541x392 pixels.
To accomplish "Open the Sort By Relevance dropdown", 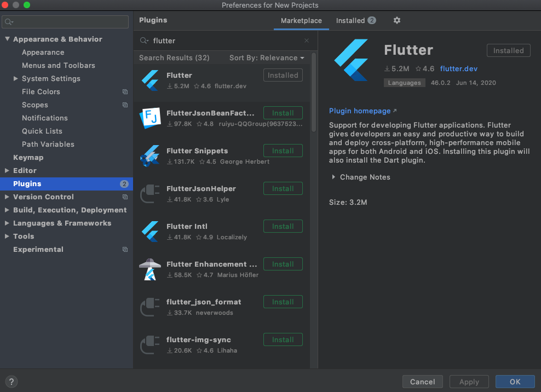I will [x=267, y=58].
